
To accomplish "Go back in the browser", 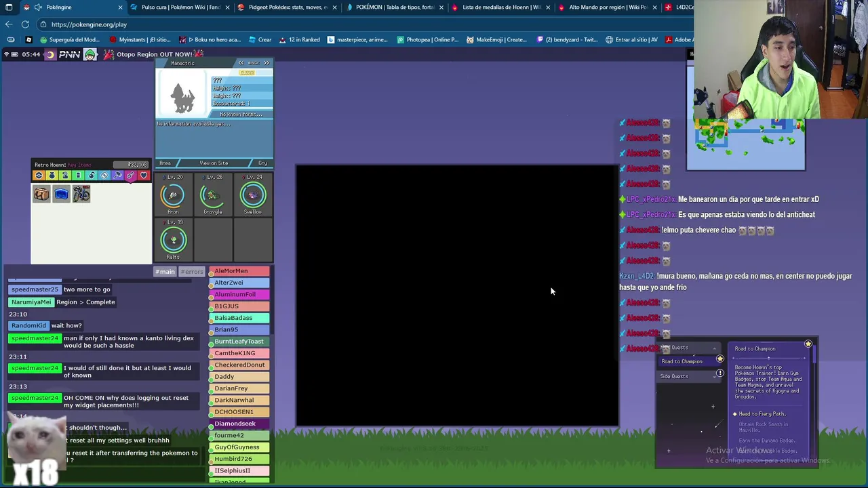I will 9,24.
